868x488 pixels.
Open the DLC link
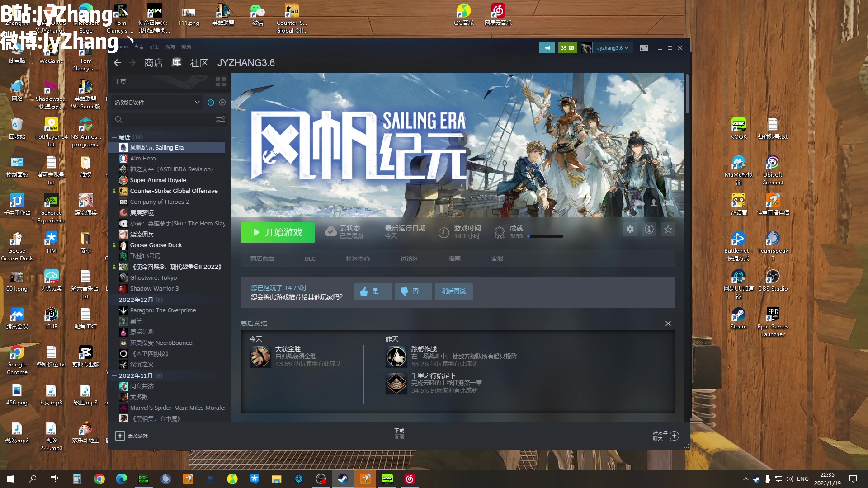tap(310, 258)
